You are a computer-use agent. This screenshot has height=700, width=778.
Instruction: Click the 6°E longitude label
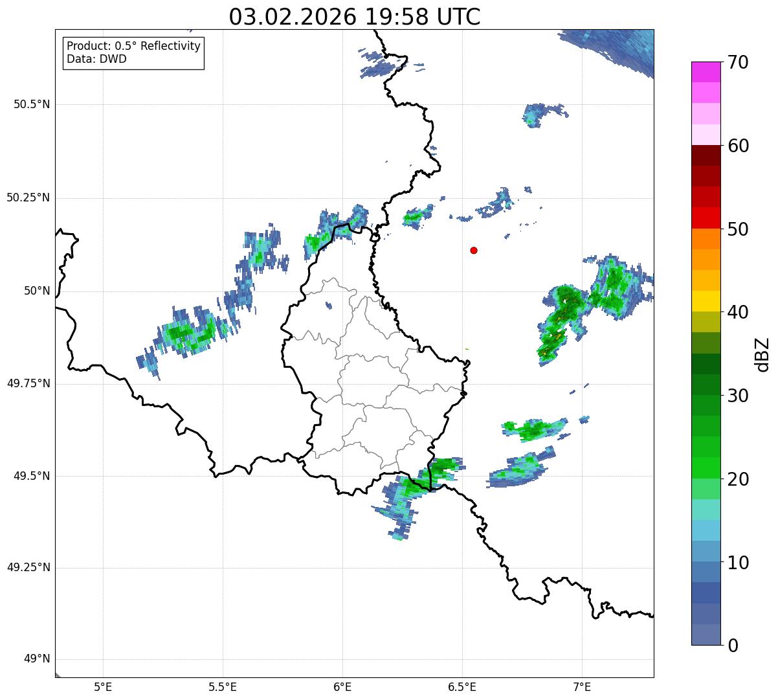pos(342,687)
